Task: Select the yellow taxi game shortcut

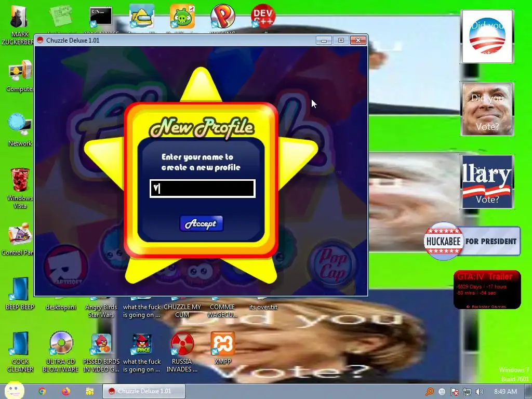Action: coord(141,17)
